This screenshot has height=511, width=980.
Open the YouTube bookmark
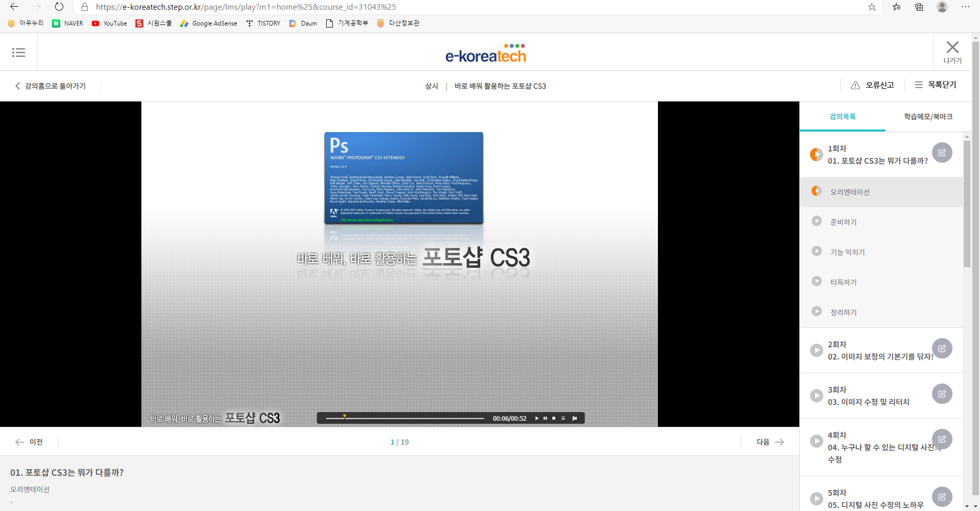coord(109,23)
